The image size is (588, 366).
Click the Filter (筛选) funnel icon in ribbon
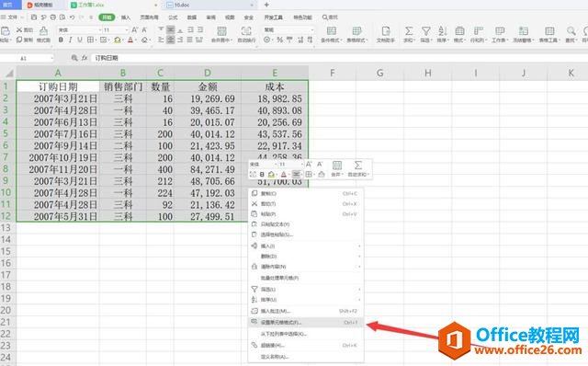coord(425,30)
